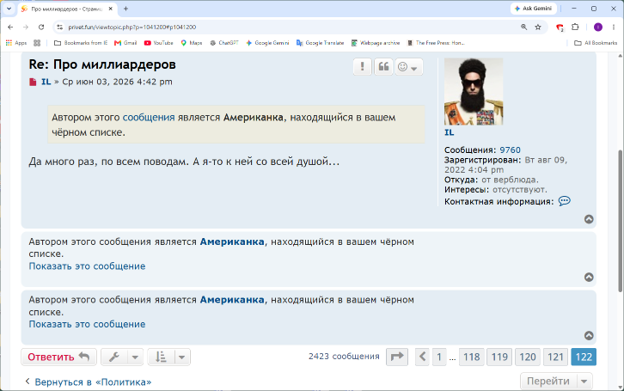Image resolution: width=624 pixels, height=391 pixels.
Task: Open the Перейти jump dropdown
Action: [x=556, y=381]
